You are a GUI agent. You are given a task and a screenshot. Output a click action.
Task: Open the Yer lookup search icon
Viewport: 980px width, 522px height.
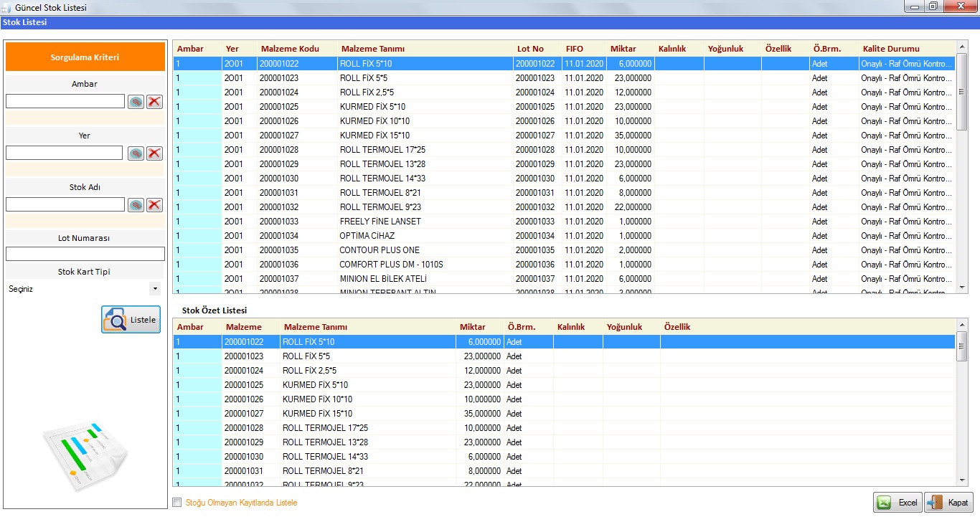tap(136, 153)
